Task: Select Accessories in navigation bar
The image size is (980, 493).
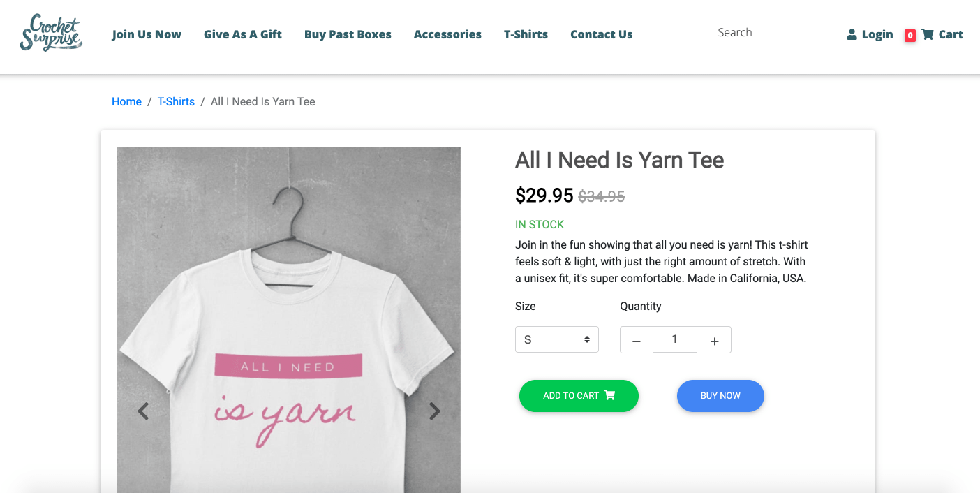Action: [x=447, y=34]
